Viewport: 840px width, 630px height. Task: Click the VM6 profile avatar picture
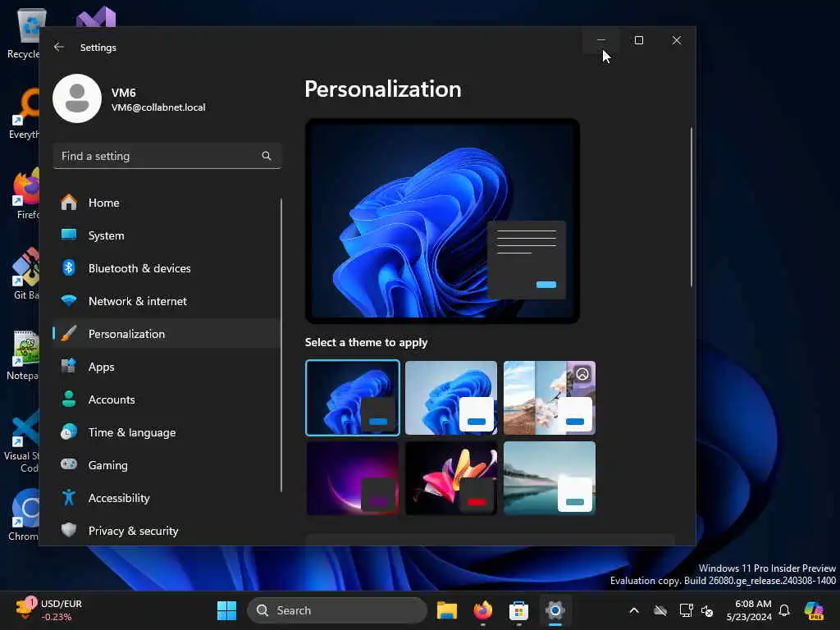pyautogui.click(x=77, y=98)
